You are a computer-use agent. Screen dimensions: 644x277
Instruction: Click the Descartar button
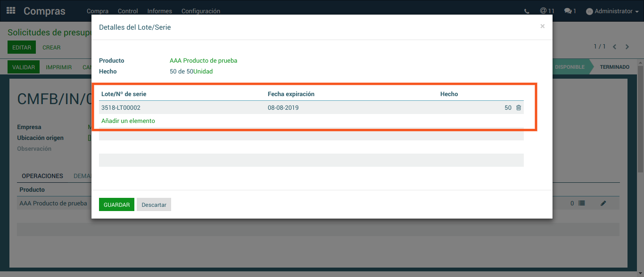click(154, 205)
